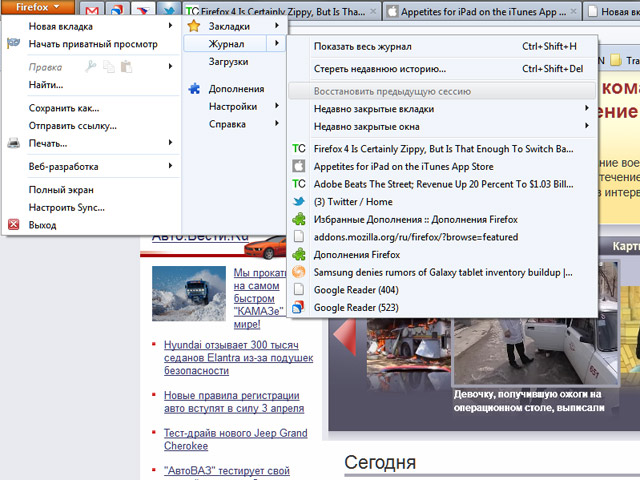Click TC icon of Firefox 4 history entry
The width and height of the screenshot is (640, 480).
(x=299, y=149)
